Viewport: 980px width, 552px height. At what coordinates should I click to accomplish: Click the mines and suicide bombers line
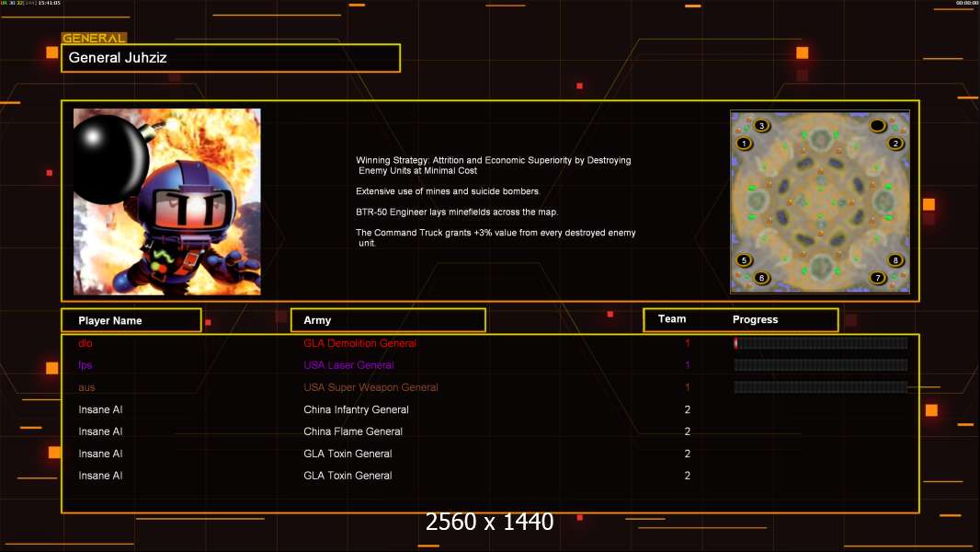(x=448, y=191)
